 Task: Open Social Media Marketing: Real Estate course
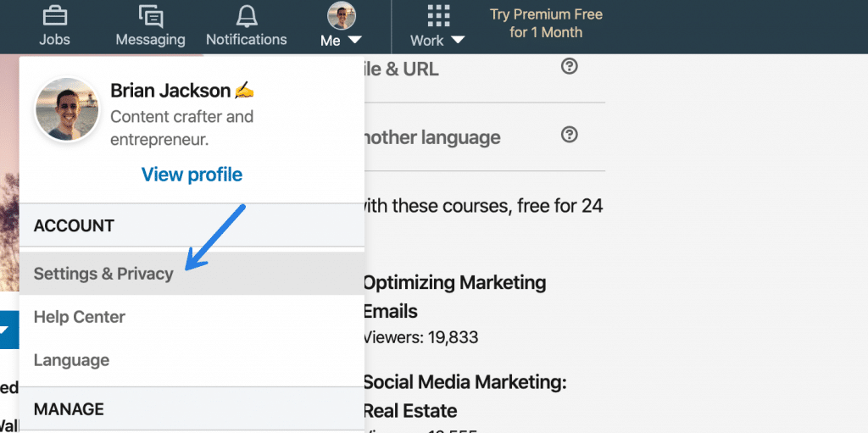[x=465, y=397]
